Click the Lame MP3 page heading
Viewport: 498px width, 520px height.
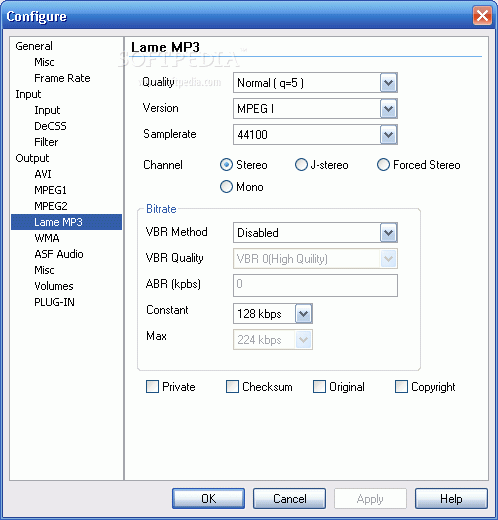click(x=165, y=47)
